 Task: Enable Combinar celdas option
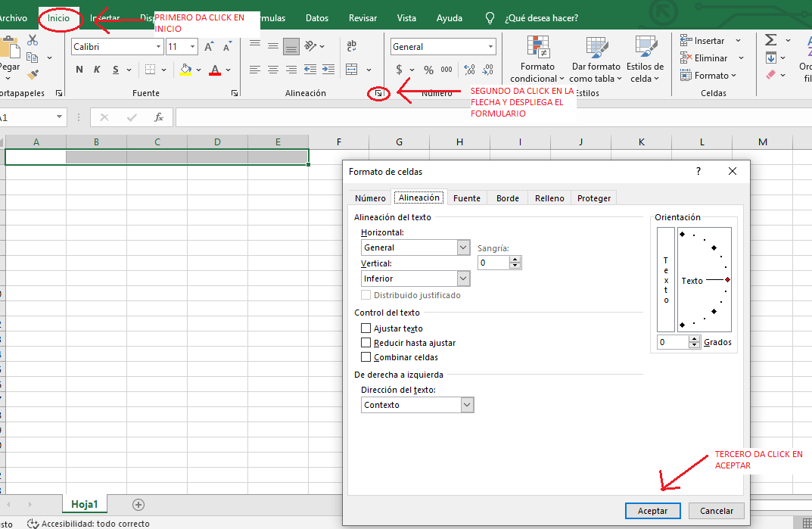[x=366, y=356]
